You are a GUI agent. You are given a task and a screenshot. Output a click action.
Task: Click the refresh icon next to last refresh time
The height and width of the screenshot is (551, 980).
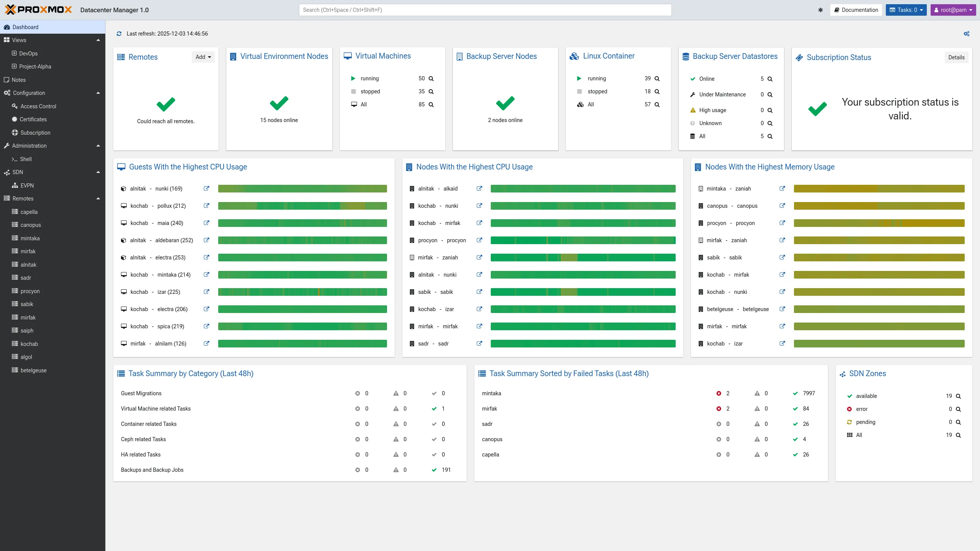pos(119,34)
